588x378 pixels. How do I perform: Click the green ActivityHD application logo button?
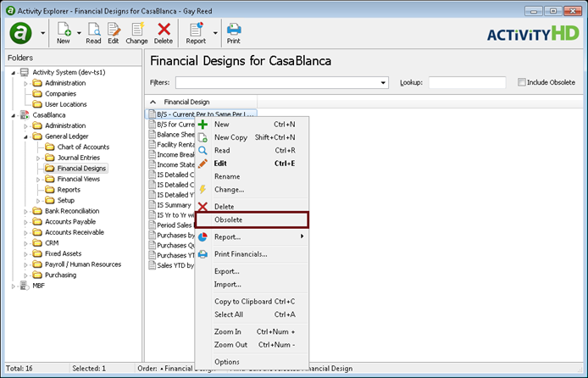(21, 33)
